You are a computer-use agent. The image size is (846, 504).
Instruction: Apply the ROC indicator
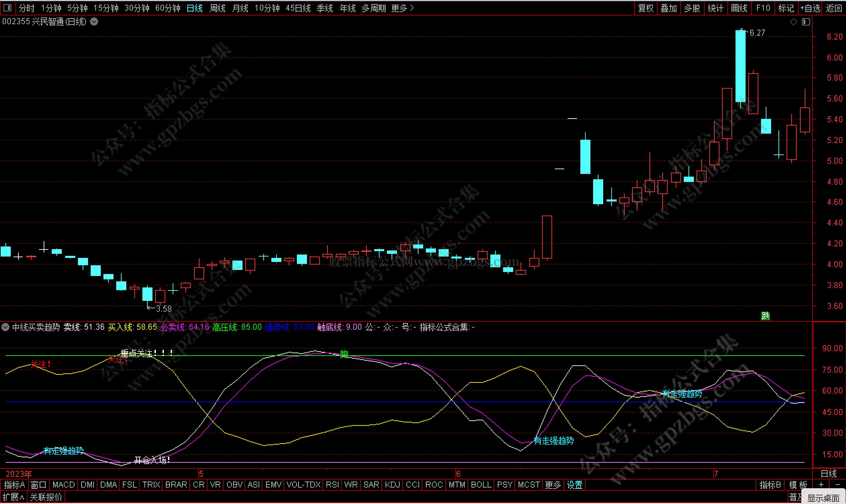coord(434,485)
